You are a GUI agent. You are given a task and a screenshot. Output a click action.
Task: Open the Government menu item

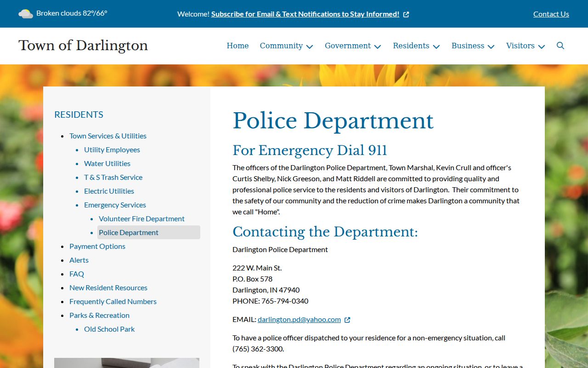(348, 46)
